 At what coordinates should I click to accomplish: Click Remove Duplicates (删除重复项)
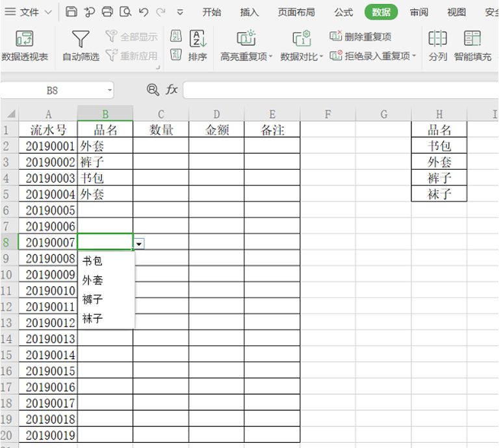click(361, 36)
